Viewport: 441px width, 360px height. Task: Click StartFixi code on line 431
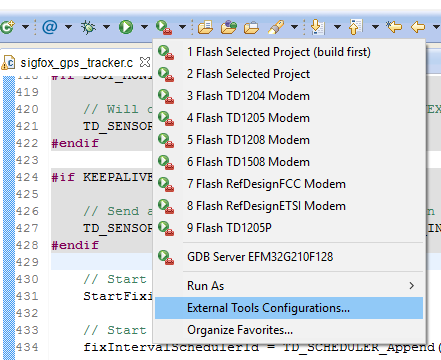[x=118, y=296]
